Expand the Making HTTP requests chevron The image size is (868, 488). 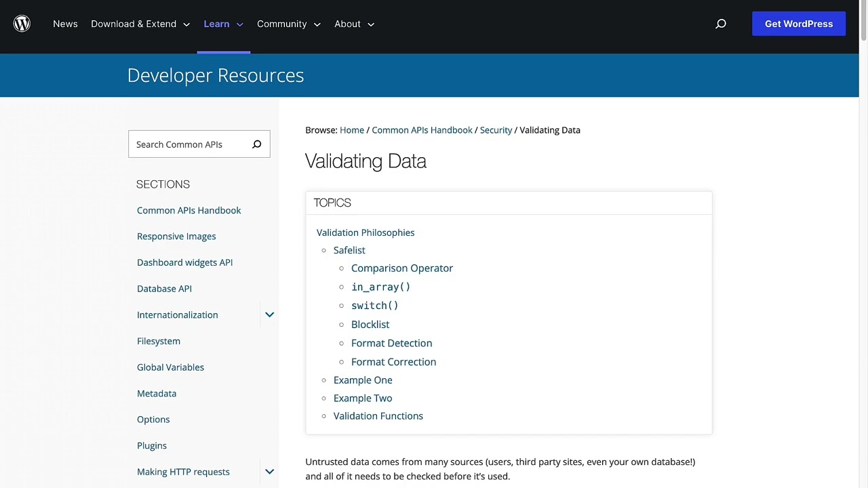(269, 472)
